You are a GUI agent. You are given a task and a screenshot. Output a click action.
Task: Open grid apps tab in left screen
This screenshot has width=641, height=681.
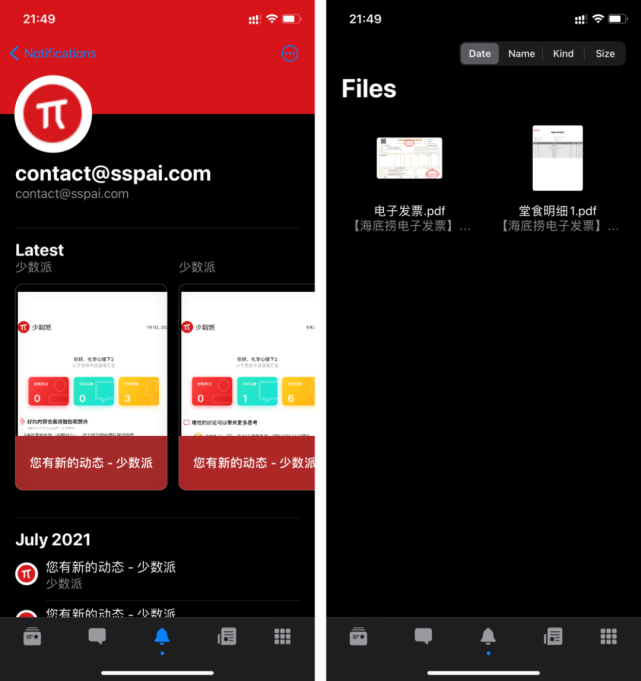tap(282, 637)
